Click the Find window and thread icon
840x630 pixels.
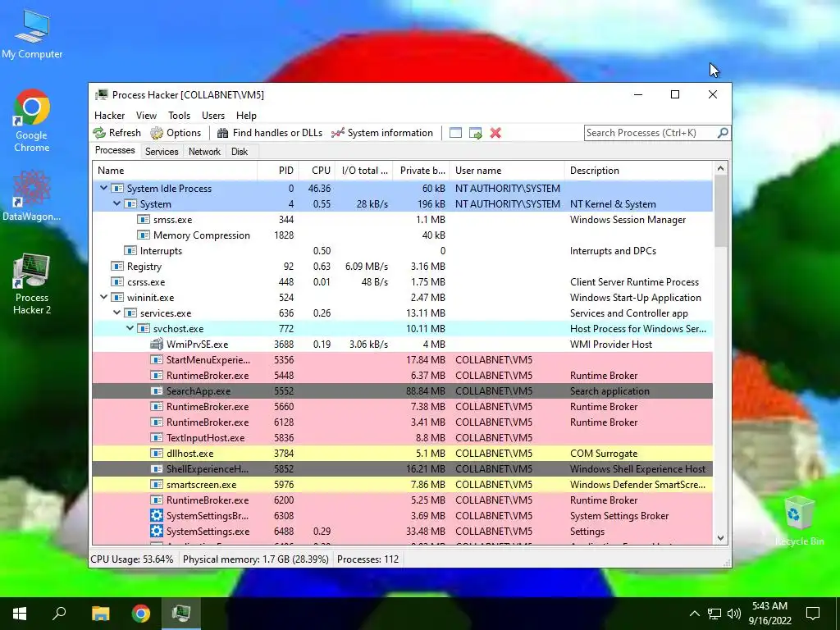(475, 133)
